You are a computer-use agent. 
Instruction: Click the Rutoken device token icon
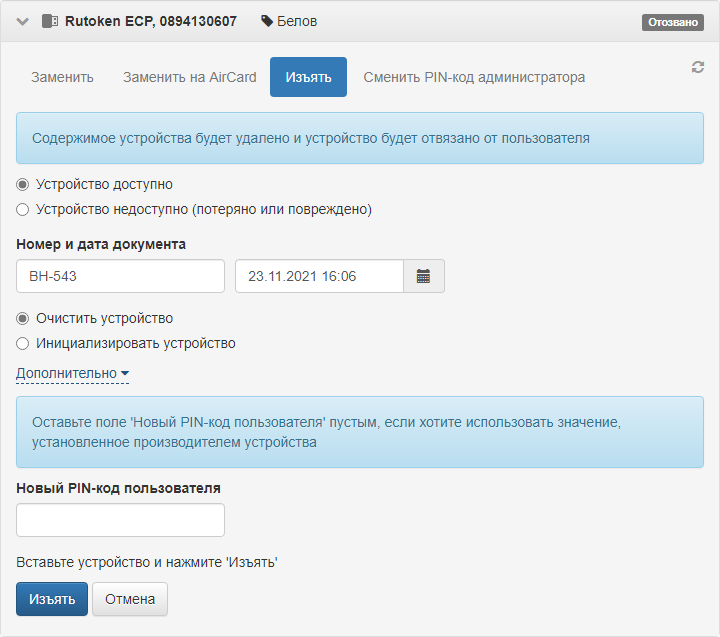click(50, 21)
